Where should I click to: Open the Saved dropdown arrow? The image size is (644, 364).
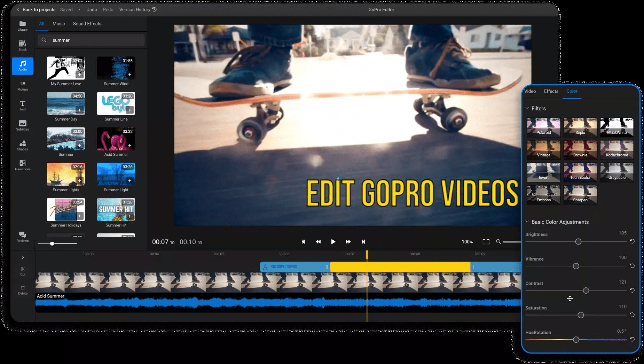(79, 9)
